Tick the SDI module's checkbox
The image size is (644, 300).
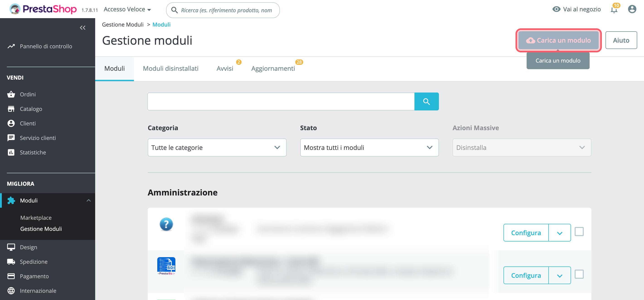579,274
